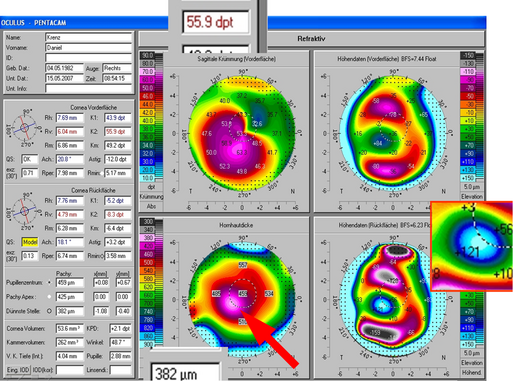Pick the 500 swatch on pachymetry color scale

[x=148, y=262]
